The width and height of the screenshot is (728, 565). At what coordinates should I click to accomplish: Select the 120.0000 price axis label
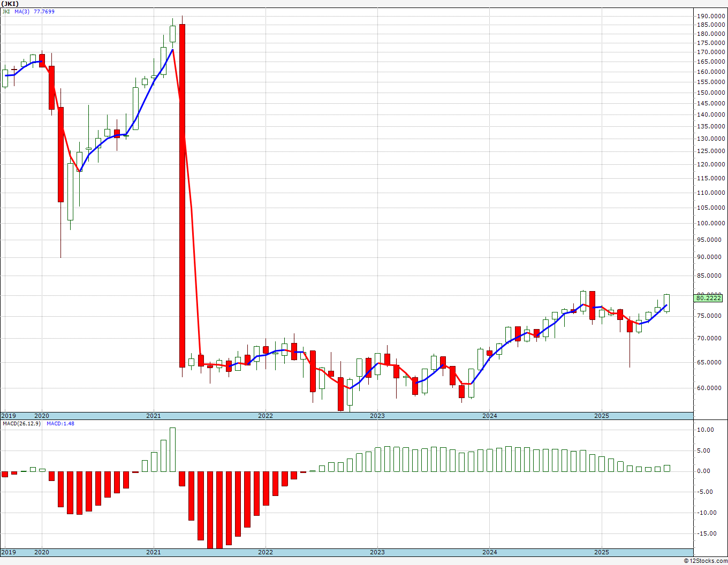tap(711, 164)
